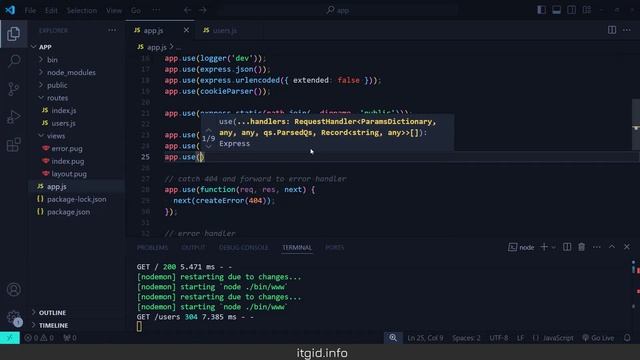Open the Extensions view
The width and height of the screenshot is (640, 360).
tap(13, 144)
